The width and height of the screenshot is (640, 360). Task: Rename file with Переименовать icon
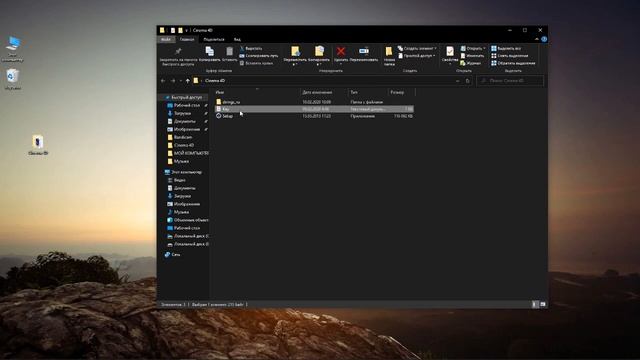pyautogui.click(x=364, y=54)
